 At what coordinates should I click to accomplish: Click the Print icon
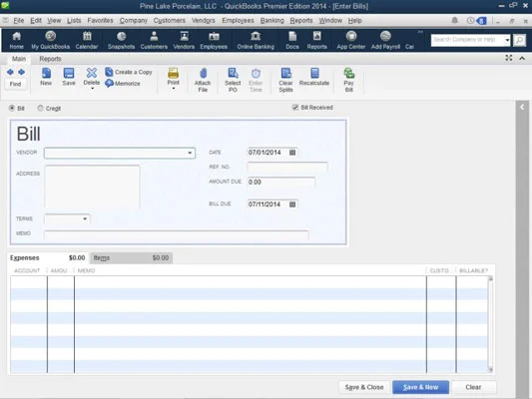[x=173, y=76]
